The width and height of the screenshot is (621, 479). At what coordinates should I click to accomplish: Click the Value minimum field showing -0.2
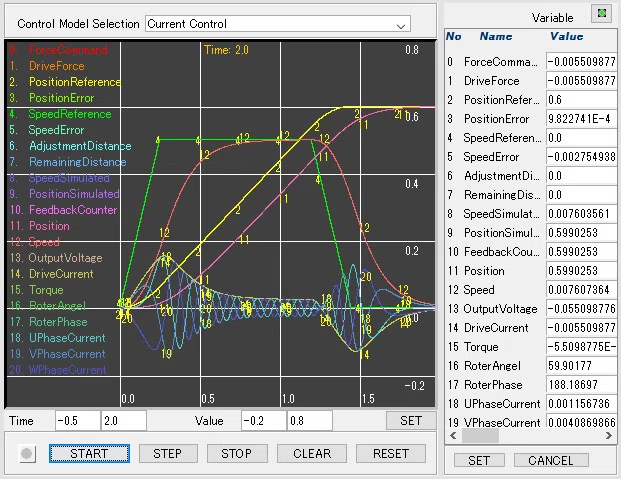pyautogui.click(x=264, y=420)
